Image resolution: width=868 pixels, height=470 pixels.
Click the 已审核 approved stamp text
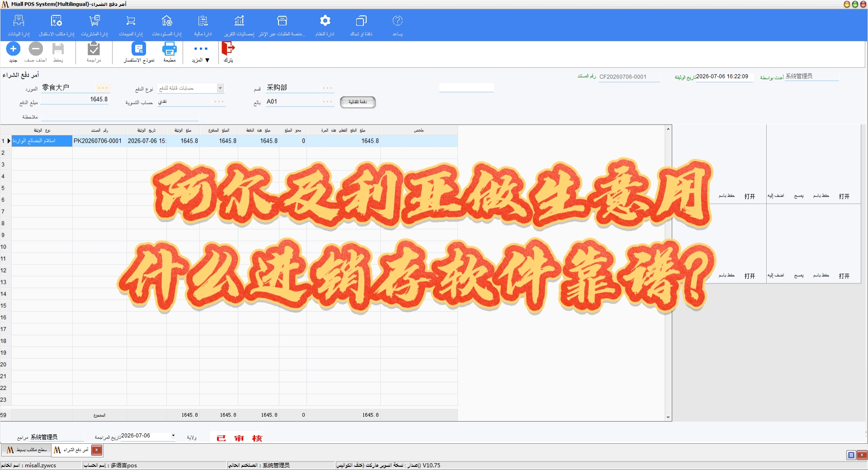click(x=239, y=438)
